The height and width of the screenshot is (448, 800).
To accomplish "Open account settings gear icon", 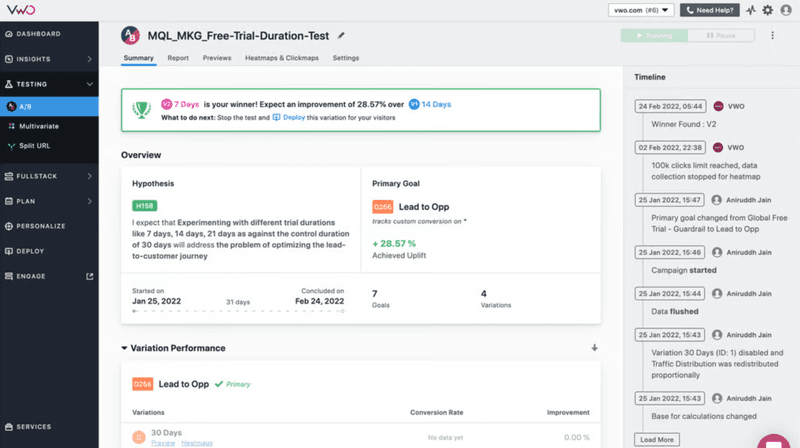I will [x=767, y=10].
